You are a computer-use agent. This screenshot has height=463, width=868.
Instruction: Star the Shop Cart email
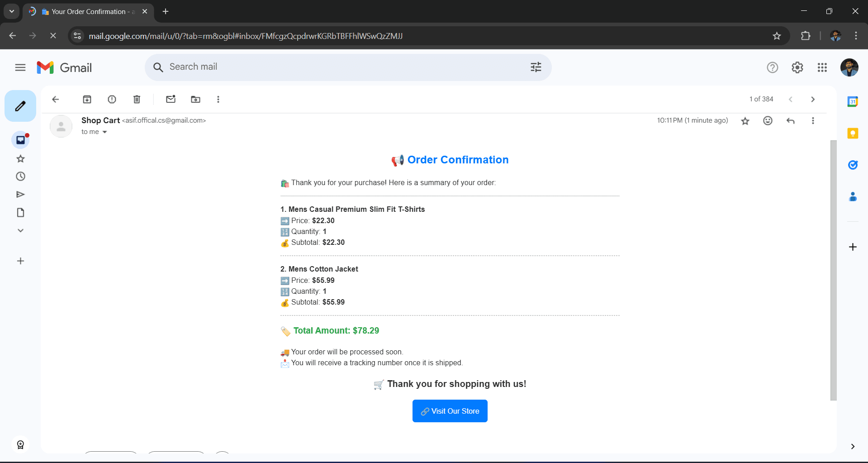745,121
